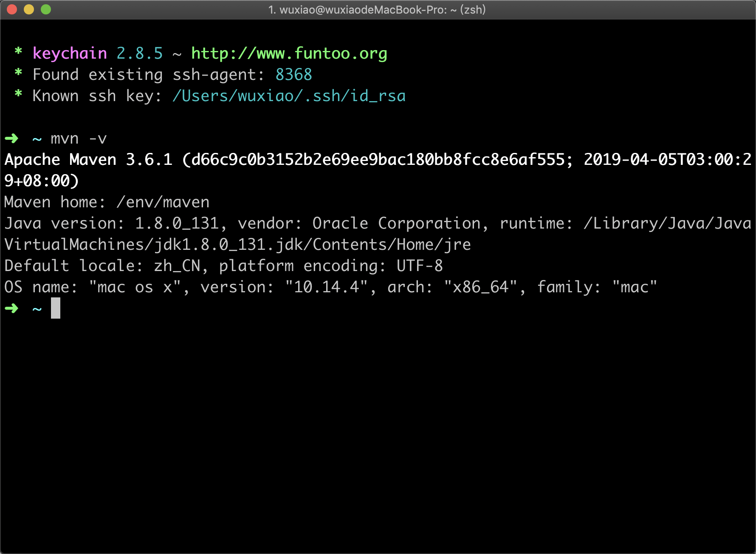Click the path /Users/wuxiao/.ssh/id_rsa
Image resolution: width=756 pixels, height=554 pixels.
pyautogui.click(x=289, y=96)
